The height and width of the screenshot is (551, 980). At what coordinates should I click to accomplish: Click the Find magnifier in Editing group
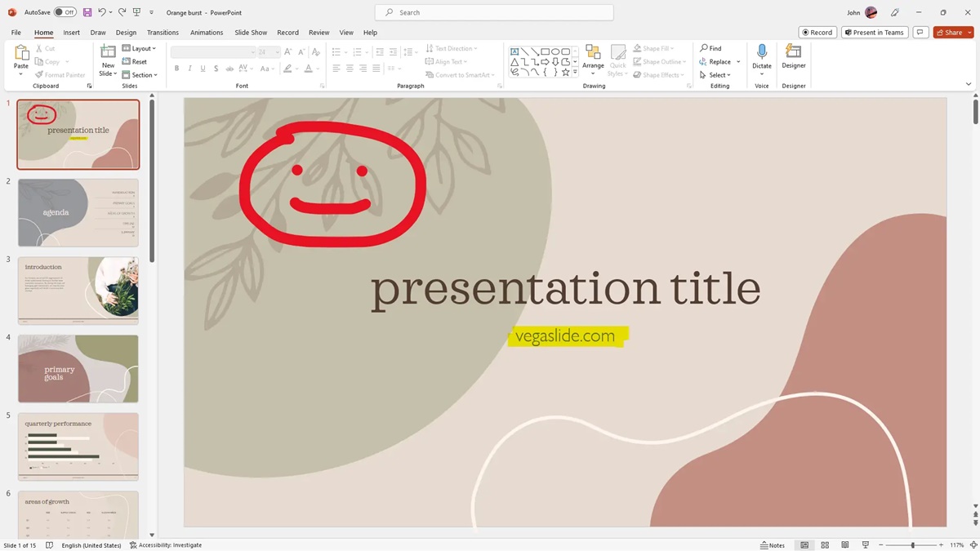tap(704, 48)
